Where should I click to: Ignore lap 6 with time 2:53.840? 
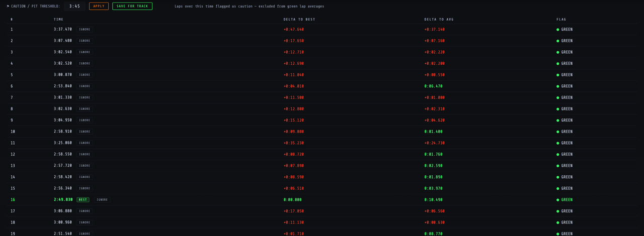click(x=85, y=86)
